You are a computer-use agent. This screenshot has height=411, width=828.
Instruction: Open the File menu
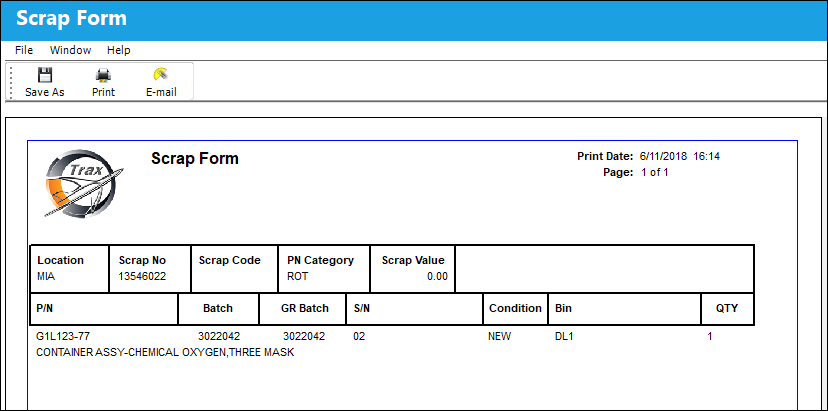24,50
